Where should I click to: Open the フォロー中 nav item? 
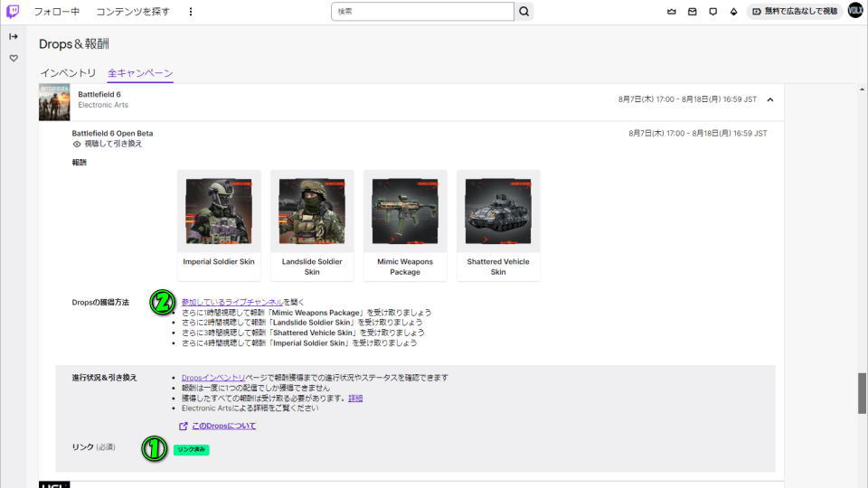pos(56,12)
